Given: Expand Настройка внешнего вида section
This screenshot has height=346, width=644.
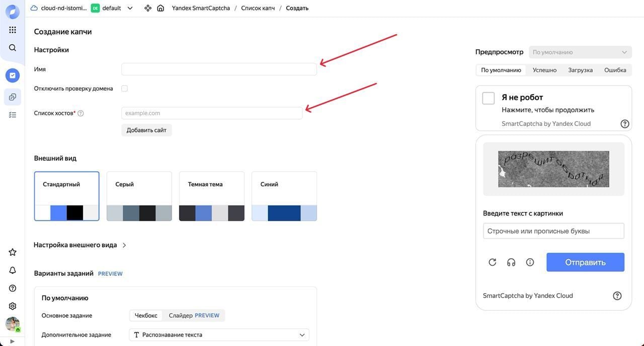Looking at the screenshot, I should coord(80,245).
